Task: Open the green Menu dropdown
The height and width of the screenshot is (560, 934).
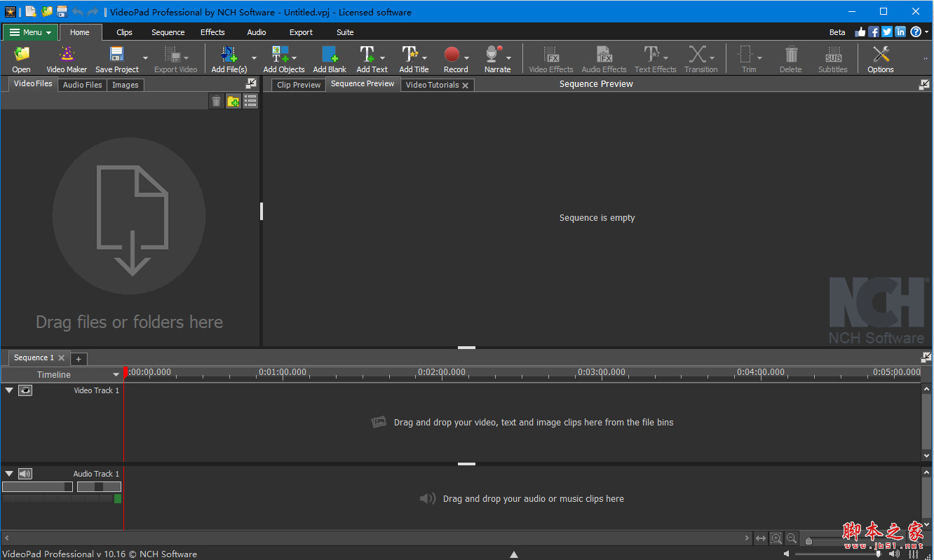Action: pyautogui.click(x=31, y=32)
